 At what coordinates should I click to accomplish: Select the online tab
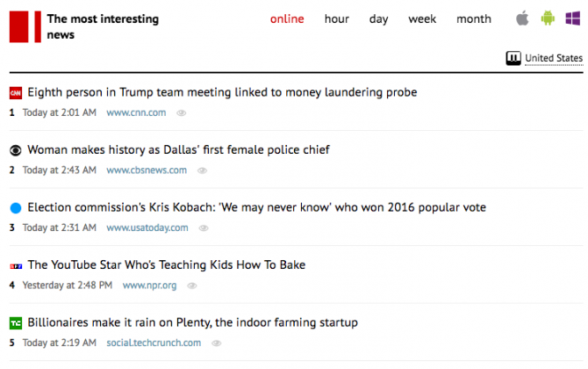(287, 19)
